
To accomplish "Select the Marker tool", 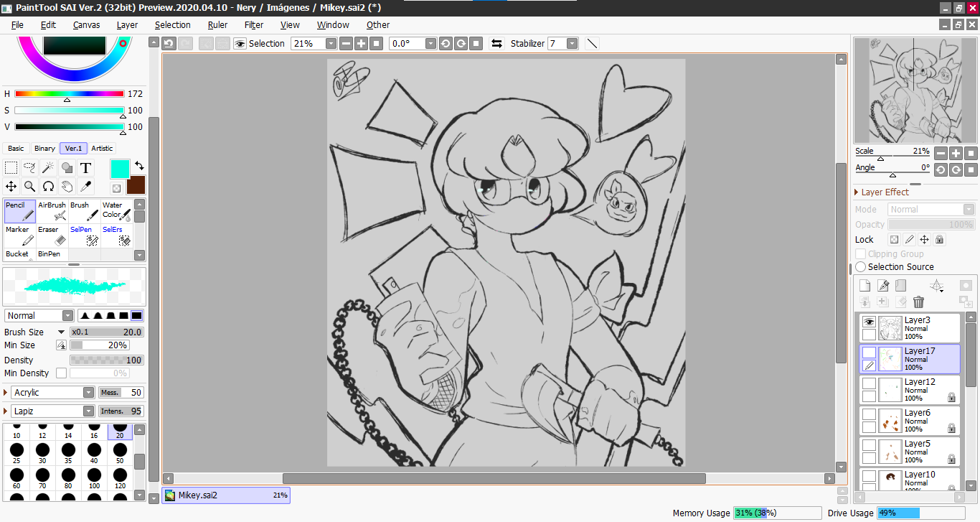I will click(20, 236).
